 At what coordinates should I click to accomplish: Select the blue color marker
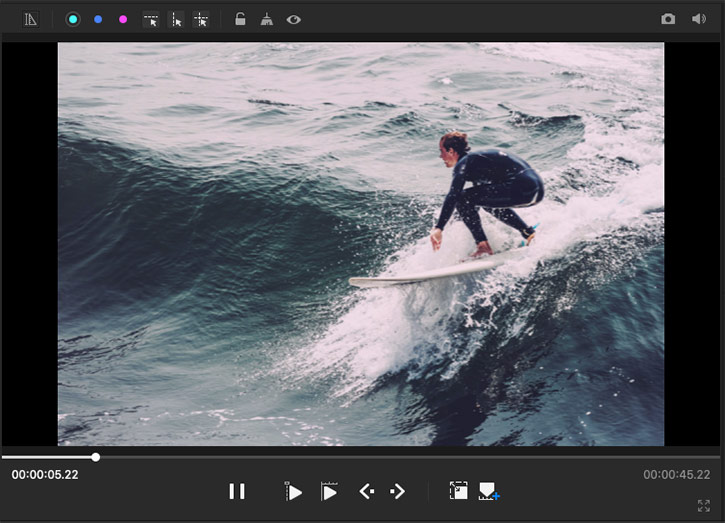pyautogui.click(x=98, y=19)
